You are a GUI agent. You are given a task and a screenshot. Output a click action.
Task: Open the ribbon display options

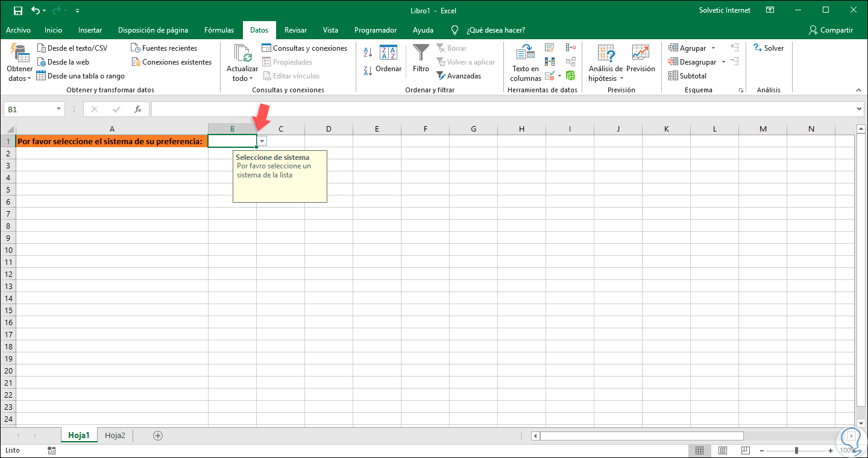pos(770,10)
